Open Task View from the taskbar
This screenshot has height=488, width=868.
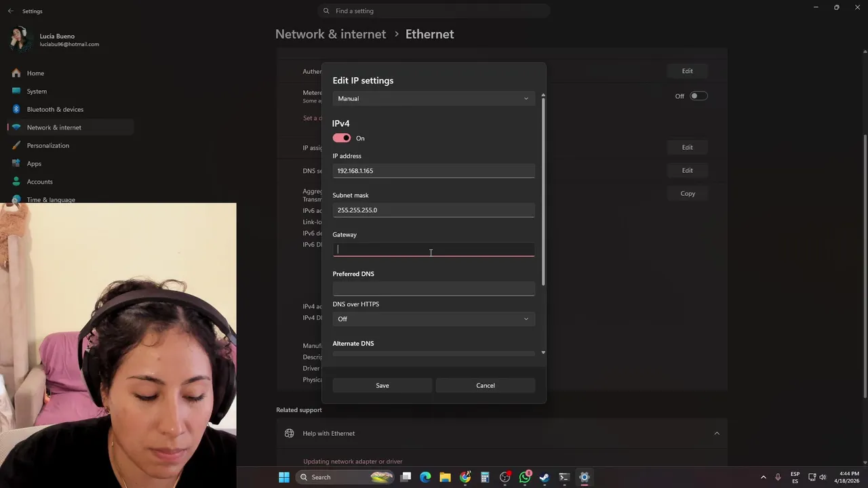point(406,477)
